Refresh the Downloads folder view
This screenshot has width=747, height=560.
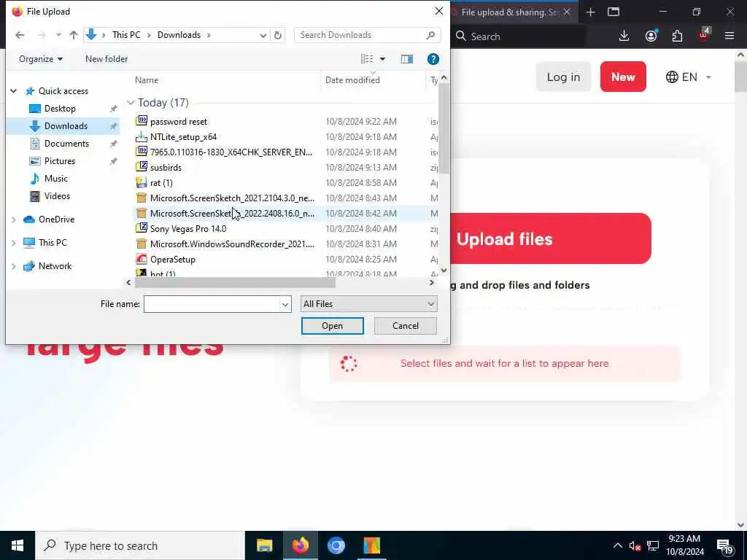tap(278, 35)
